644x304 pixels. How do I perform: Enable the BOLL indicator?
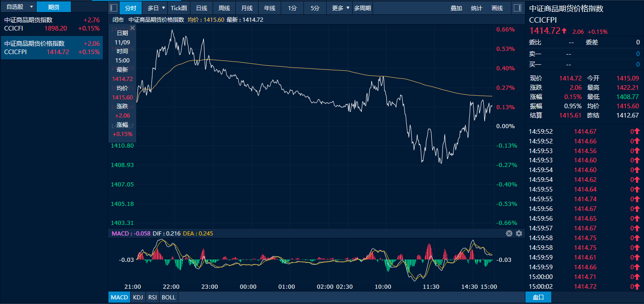pyautogui.click(x=168, y=297)
